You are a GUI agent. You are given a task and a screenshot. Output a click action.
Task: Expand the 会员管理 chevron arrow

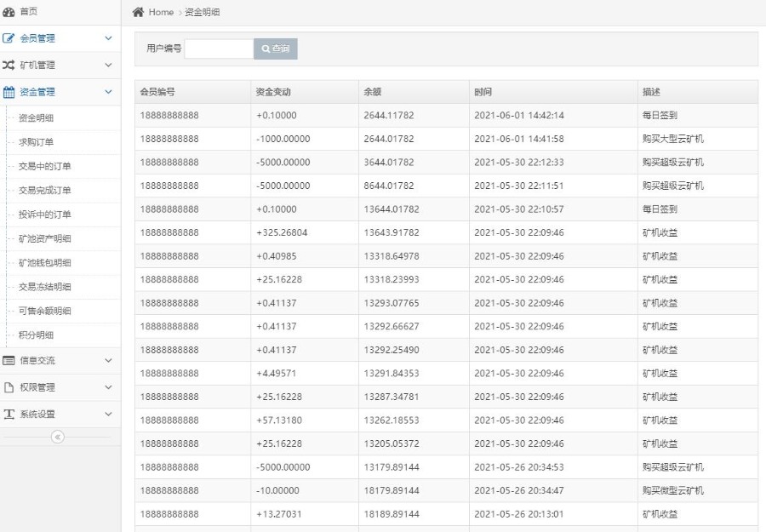(108, 38)
